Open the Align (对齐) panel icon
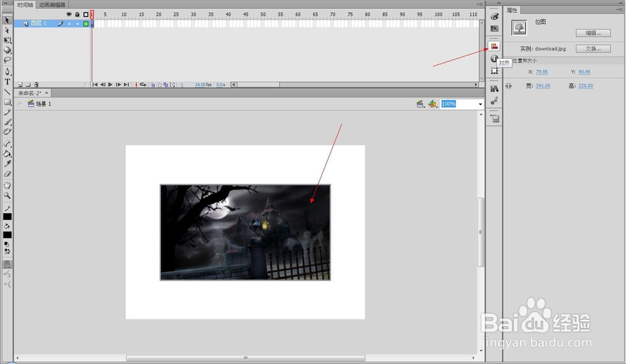 495,46
